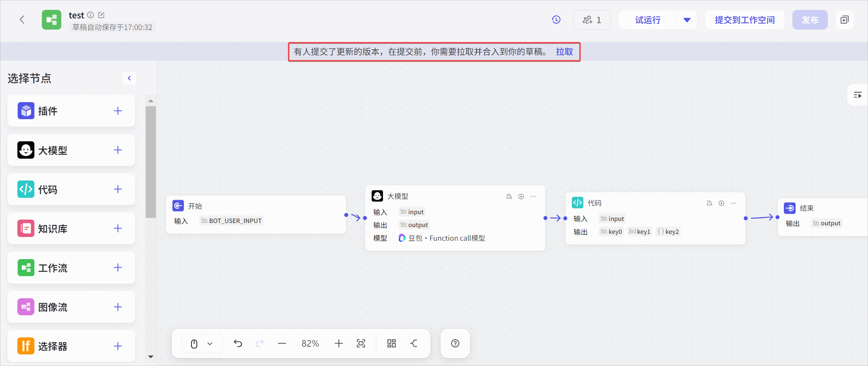Open collaborators button showing 1
The image size is (868, 366).
pyautogui.click(x=592, y=20)
